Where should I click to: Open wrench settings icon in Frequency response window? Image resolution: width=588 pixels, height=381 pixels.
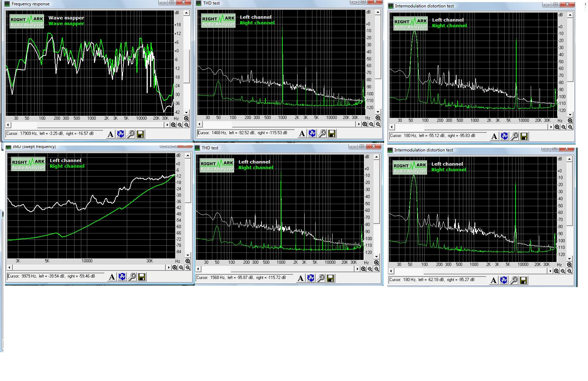coord(130,134)
